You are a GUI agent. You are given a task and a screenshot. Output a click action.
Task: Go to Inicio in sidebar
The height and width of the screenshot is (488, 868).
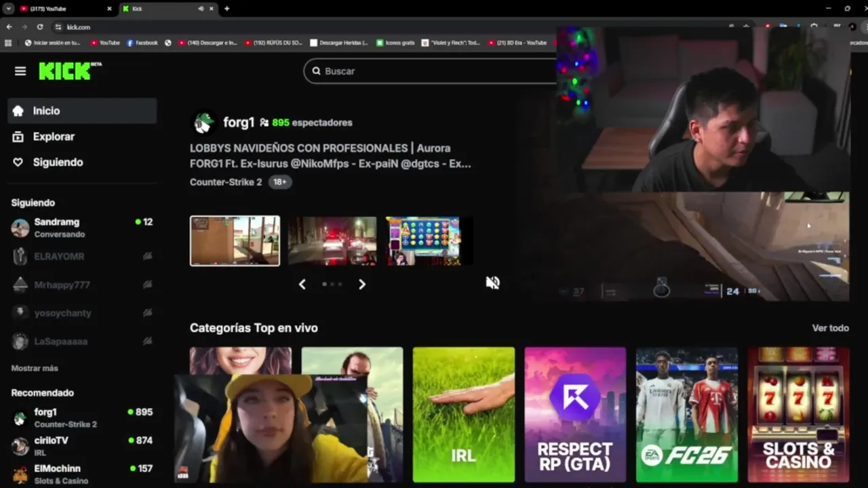tap(82, 111)
